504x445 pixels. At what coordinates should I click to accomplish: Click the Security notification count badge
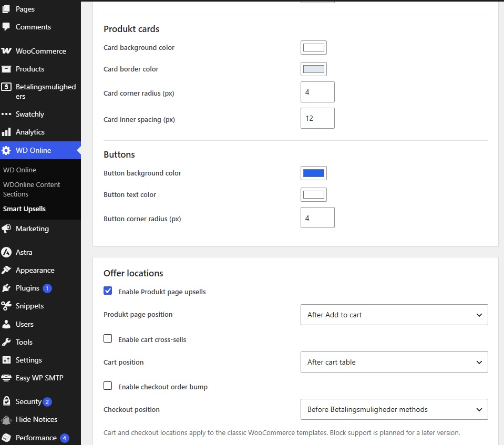point(47,401)
